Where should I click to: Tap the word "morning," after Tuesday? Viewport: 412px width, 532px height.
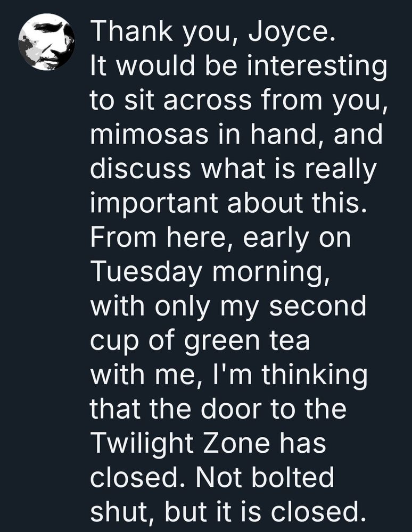coord(271,273)
